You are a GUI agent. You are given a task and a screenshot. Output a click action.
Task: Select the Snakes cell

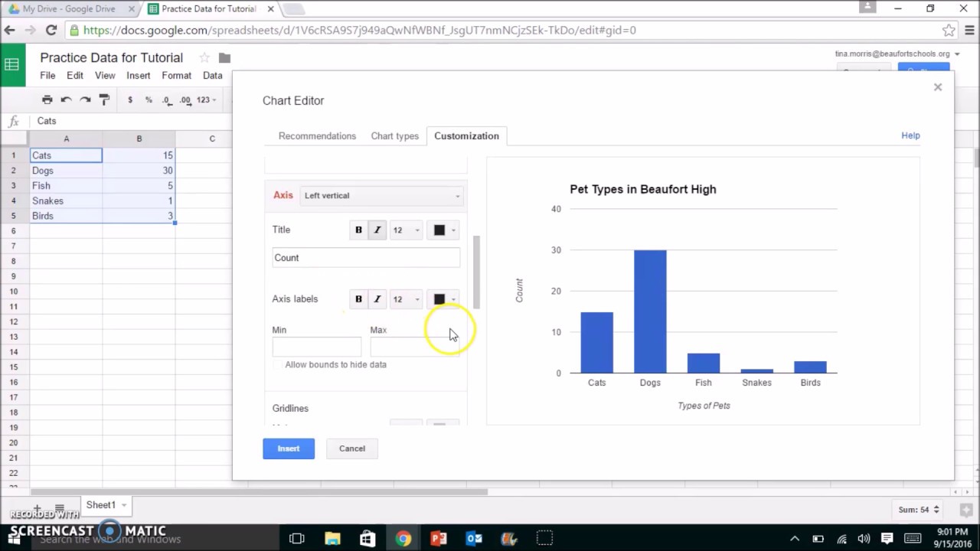[x=66, y=201]
